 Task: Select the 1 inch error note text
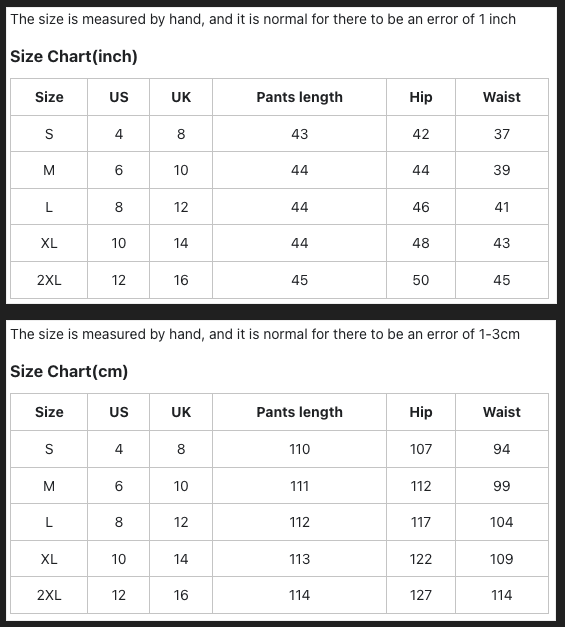coord(263,19)
